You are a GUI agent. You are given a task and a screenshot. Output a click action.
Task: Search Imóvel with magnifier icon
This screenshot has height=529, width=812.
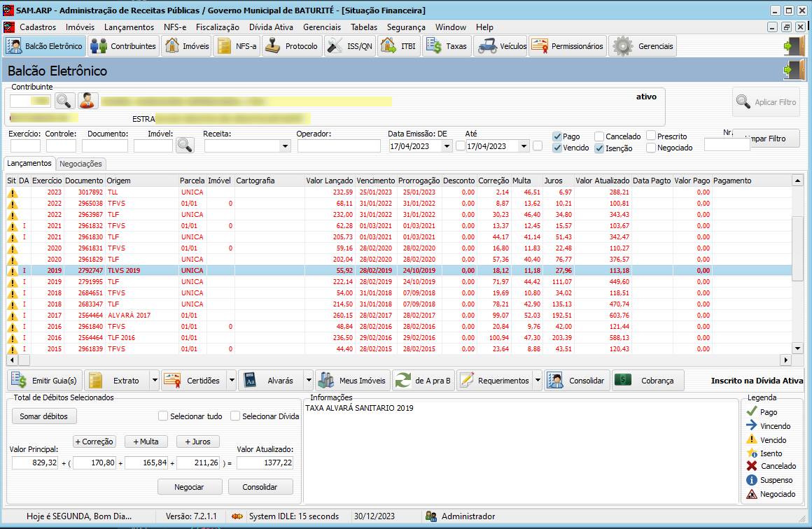pos(185,146)
